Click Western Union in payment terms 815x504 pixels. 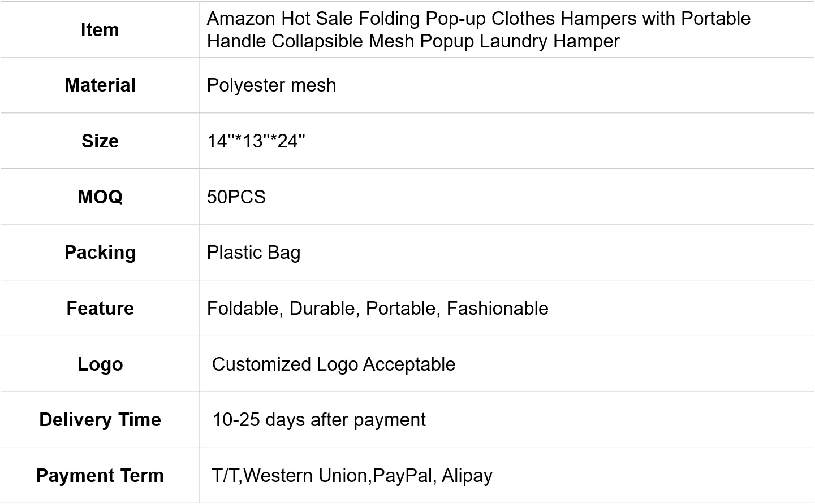[x=305, y=475]
